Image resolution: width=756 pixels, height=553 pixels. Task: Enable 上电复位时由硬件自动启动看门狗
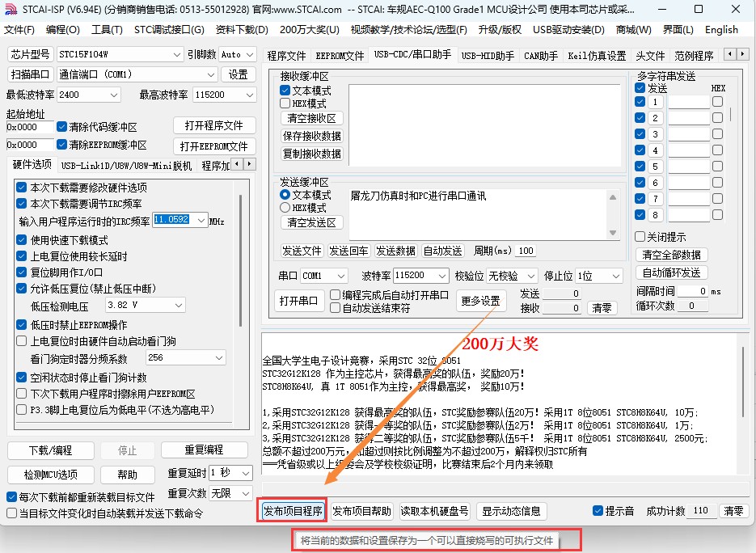point(21,341)
